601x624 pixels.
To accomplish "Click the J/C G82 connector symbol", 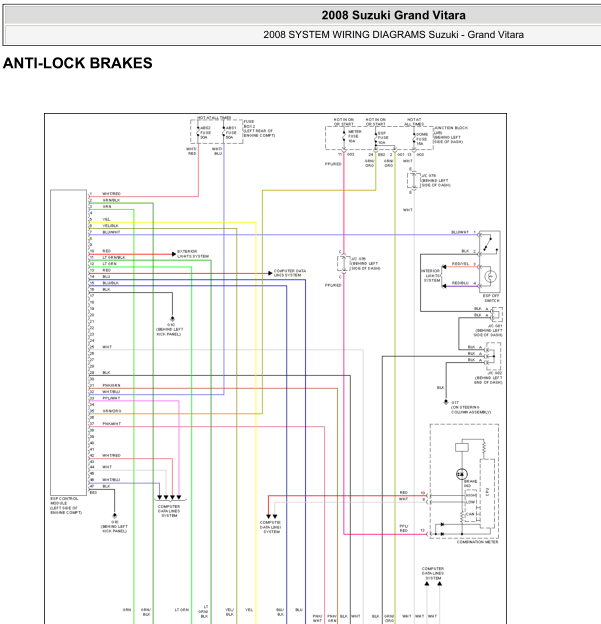I will (492, 356).
